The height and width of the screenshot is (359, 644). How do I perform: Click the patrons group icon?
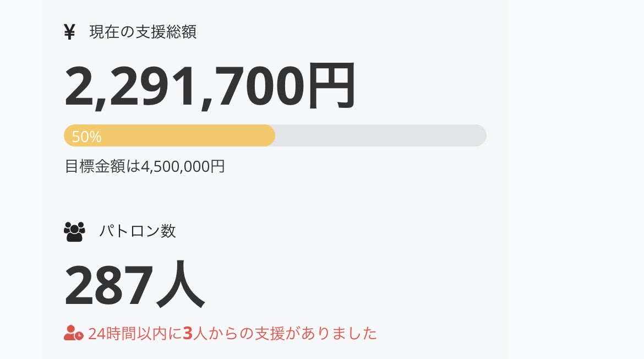[x=74, y=232]
